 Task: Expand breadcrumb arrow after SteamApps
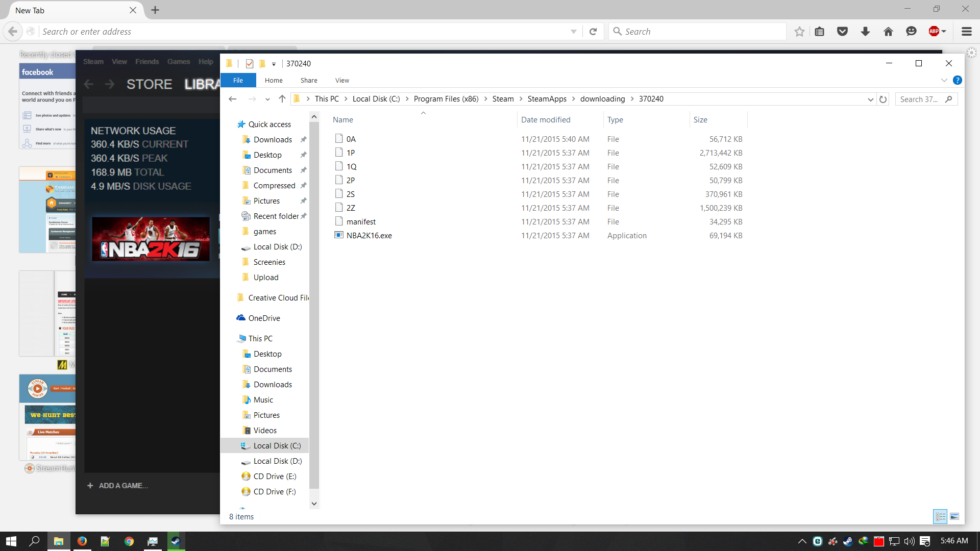click(x=573, y=99)
